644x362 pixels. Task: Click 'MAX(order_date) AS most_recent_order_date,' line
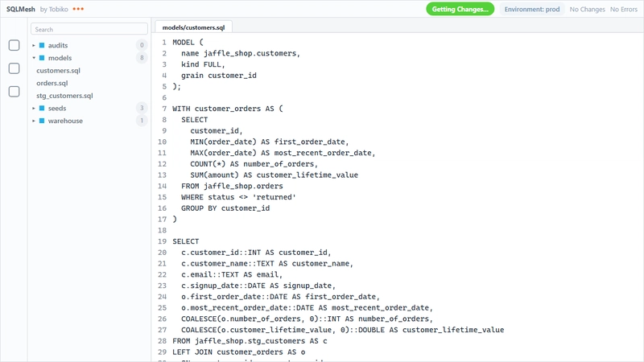283,153
